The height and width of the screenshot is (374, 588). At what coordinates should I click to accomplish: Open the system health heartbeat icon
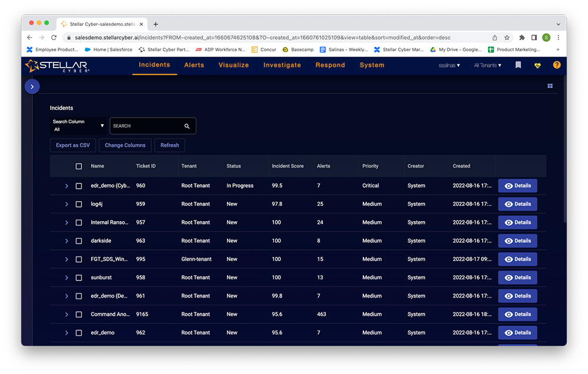[537, 65]
